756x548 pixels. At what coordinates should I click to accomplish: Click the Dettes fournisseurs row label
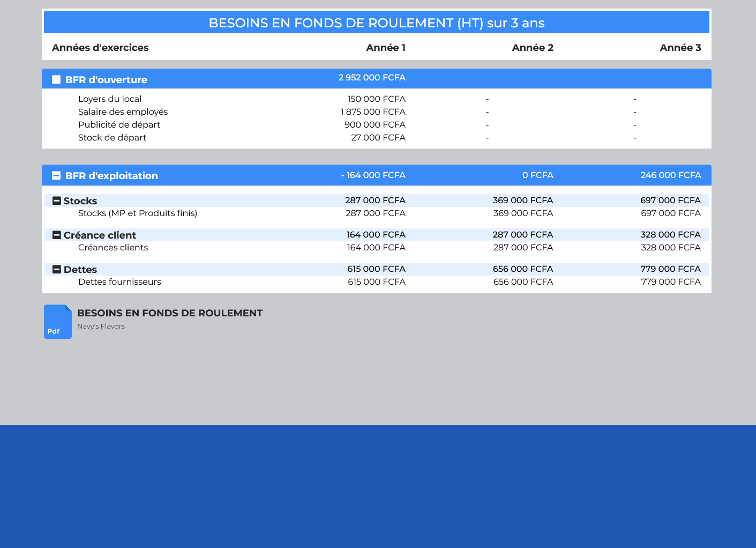point(119,282)
